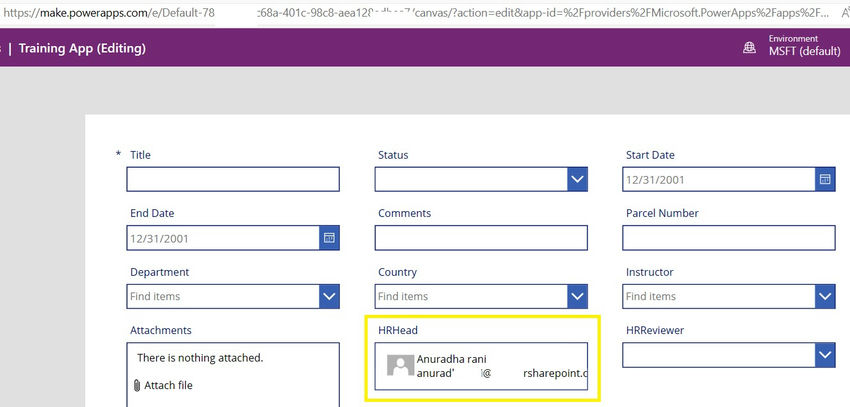Click the Training App (Editing) title
The image size is (850, 407).
click(82, 48)
